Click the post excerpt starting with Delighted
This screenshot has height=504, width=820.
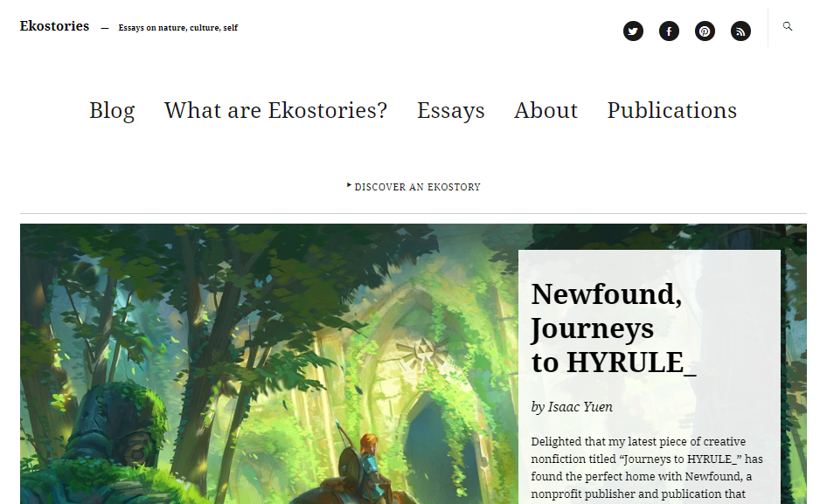647,468
